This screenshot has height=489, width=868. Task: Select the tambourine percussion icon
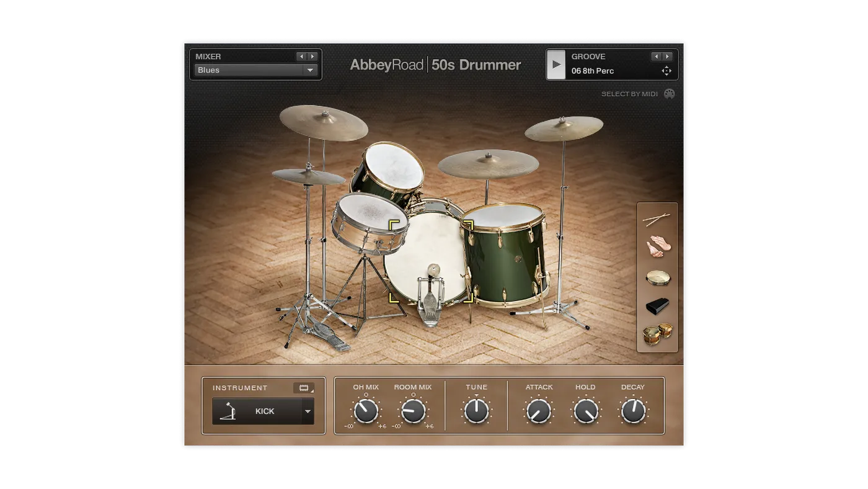(x=658, y=278)
